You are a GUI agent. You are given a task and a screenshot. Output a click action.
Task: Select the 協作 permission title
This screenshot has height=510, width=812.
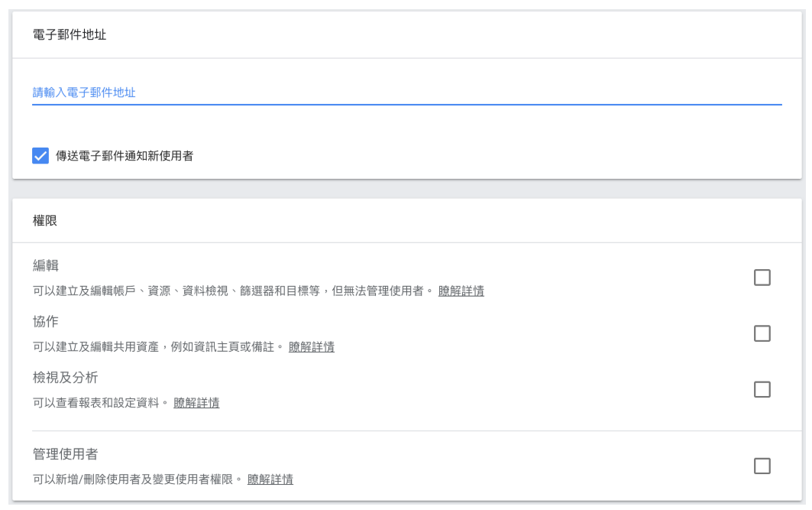click(46, 321)
